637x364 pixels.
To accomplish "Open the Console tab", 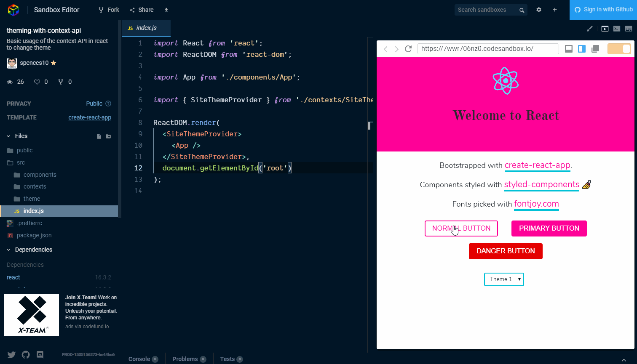I will click(x=143, y=359).
